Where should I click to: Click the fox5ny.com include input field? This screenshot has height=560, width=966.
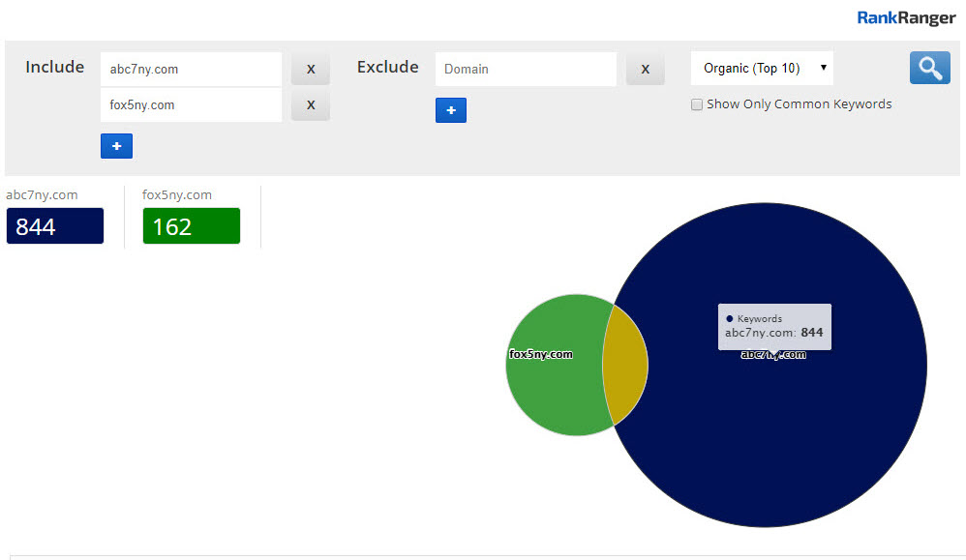click(x=191, y=105)
